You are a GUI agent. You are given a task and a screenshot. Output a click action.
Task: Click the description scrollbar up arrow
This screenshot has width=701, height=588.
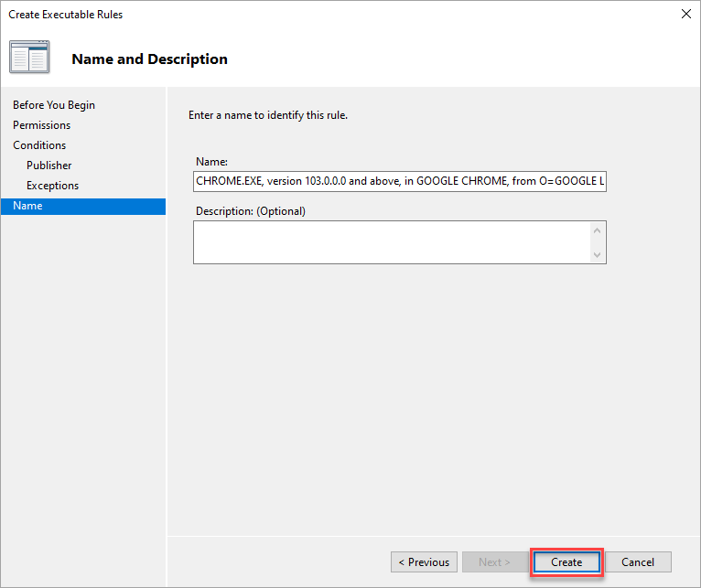coord(597,230)
